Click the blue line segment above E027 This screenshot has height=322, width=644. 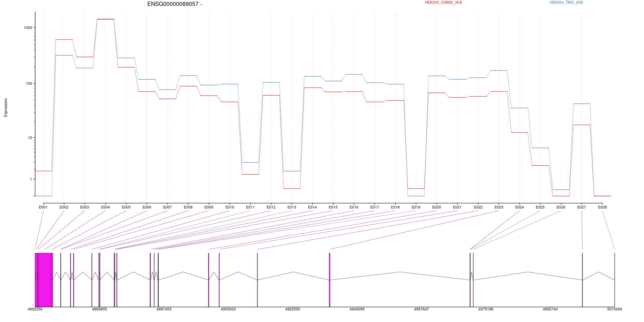581,104
